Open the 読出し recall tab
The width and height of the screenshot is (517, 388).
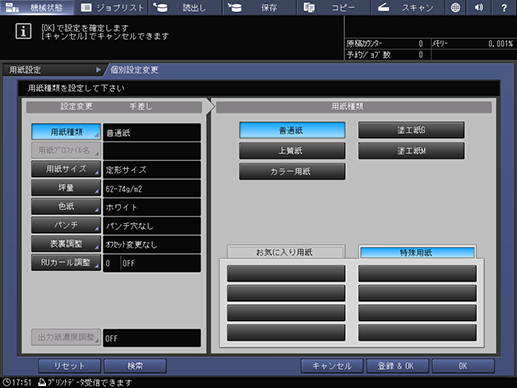(185, 7)
